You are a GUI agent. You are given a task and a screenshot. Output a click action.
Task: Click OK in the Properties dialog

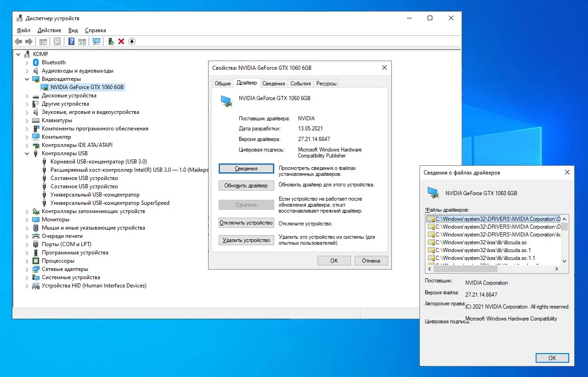coord(334,260)
